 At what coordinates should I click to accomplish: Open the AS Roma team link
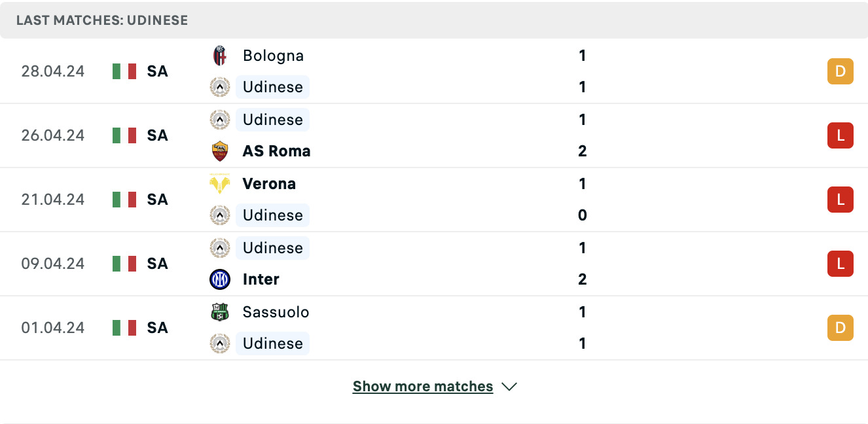[276, 151]
